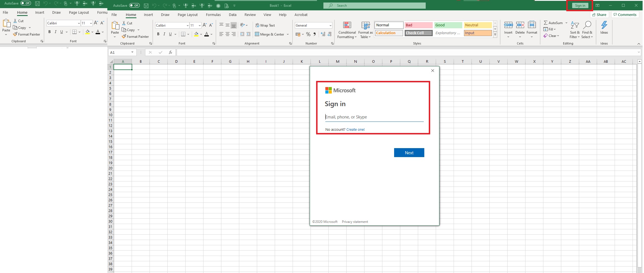Click Format Painter in the Book1 window ribbon
The width and height of the screenshot is (644, 273).
135,37
